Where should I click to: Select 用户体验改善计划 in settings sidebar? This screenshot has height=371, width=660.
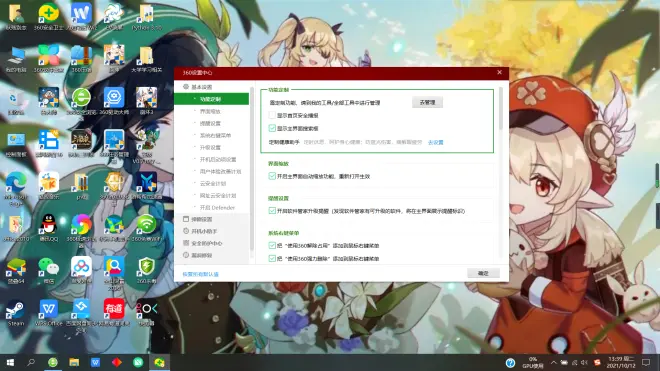[212, 171]
